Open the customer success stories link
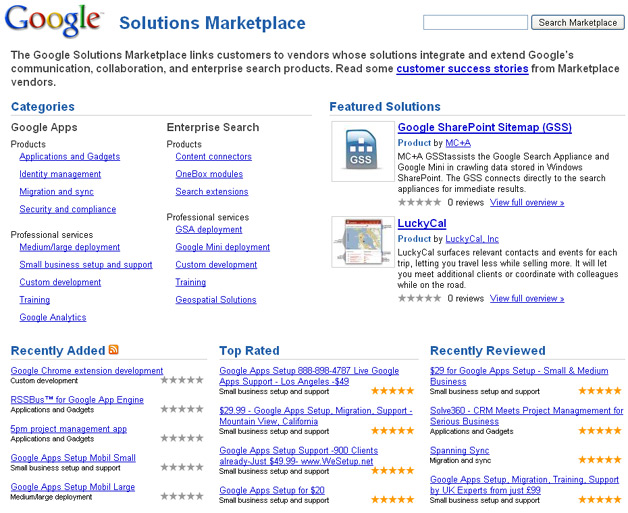The image size is (628, 513). [x=462, y=68]
